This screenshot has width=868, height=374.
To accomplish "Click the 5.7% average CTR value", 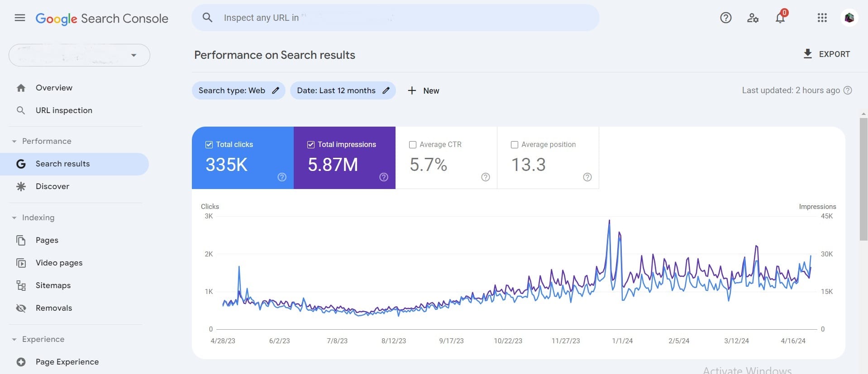I will (x=429, y=165).
